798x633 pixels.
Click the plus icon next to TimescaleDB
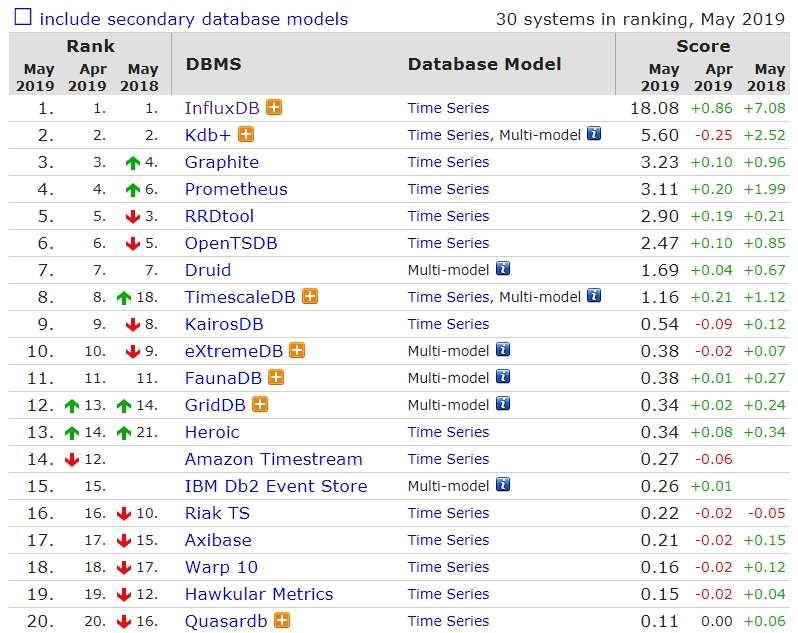pos(310,297)
